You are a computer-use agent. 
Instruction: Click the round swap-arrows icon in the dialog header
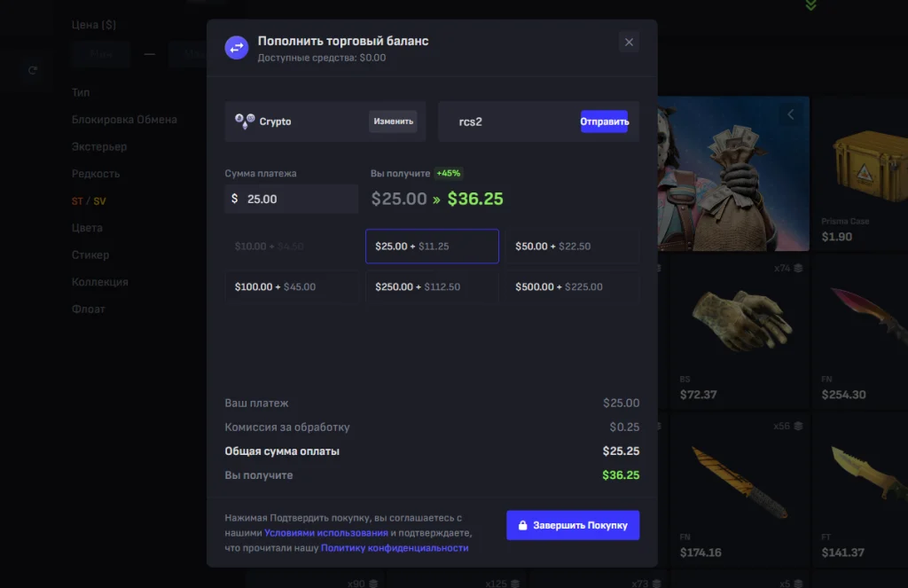pyautogui.click(x=236, y=48)
